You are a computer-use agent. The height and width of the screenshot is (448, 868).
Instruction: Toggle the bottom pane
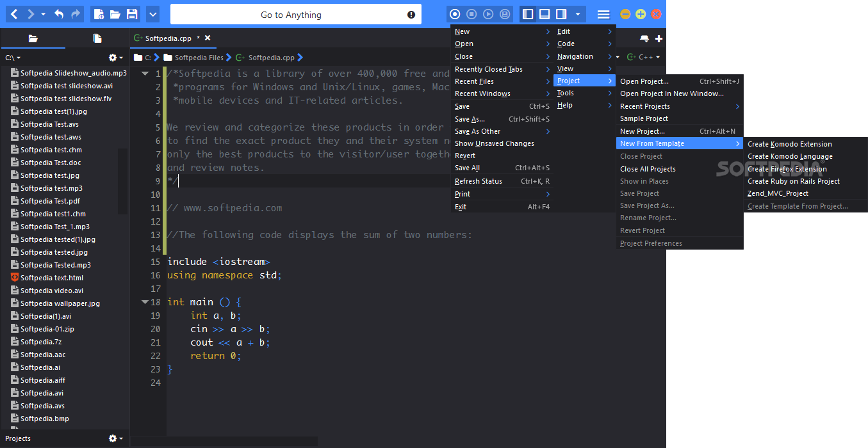(x=545, y=14)
